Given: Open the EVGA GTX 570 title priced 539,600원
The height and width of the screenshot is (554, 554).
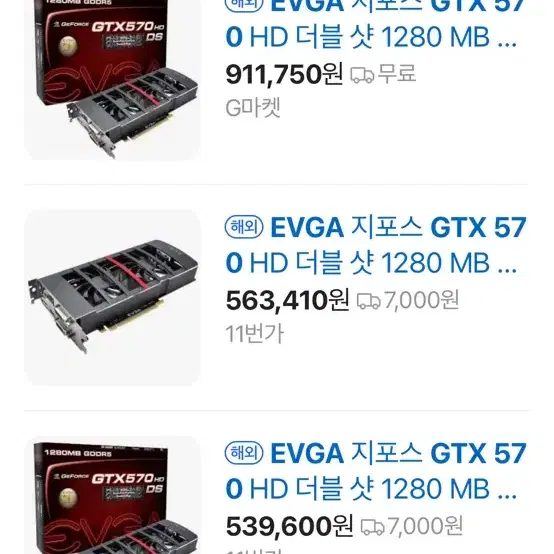Looking at the screenshot, I should coord(376,471).
